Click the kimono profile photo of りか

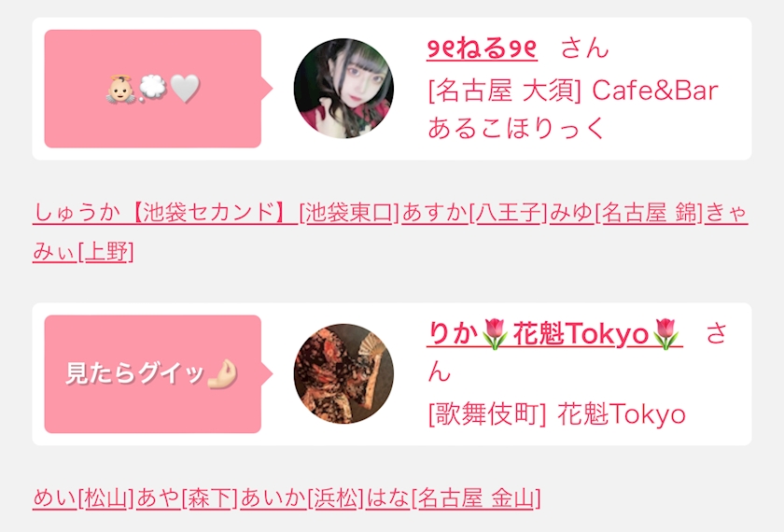tap(343, 373)
